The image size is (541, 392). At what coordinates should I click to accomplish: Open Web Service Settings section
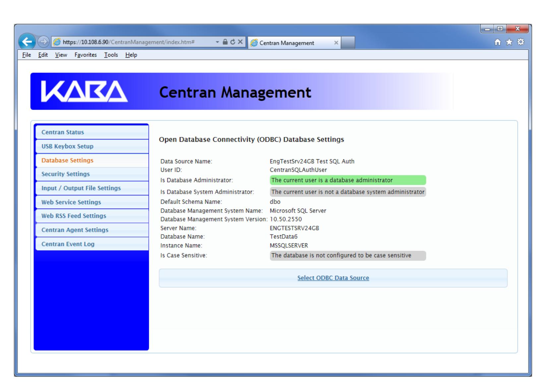click(x=92, y=202)
